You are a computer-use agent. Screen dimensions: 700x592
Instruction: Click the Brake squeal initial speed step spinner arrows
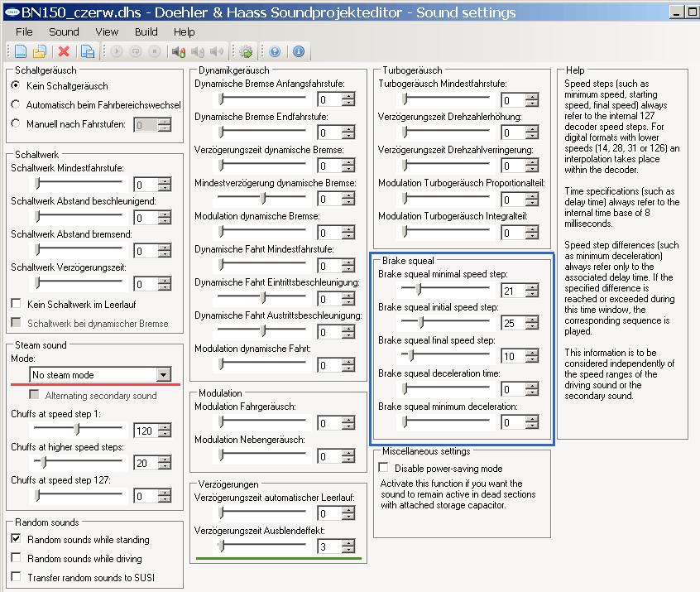532,324
